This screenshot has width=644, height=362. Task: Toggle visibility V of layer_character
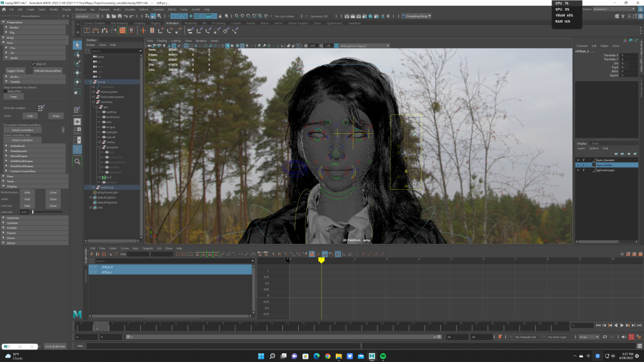[x=578, y=160]
